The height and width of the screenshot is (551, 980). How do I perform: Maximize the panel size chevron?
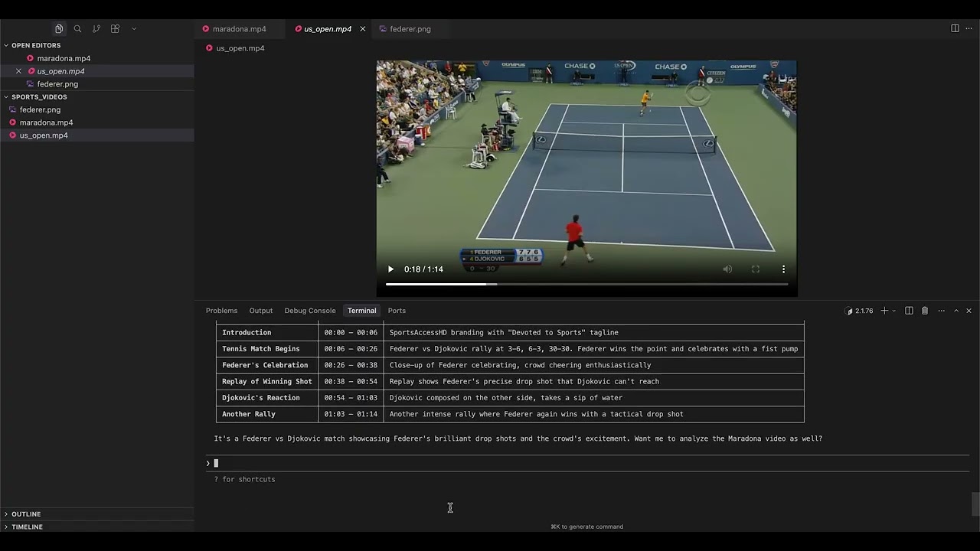[955, 311]
